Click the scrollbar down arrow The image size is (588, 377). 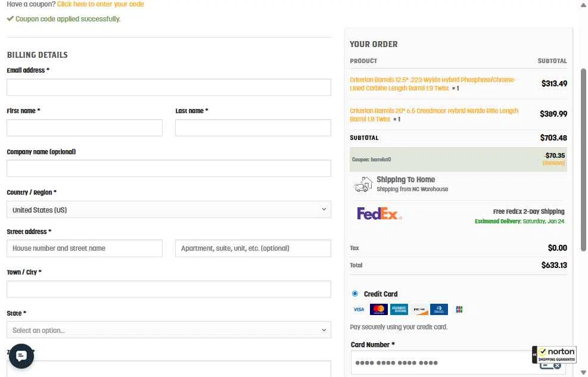pos(583,372)
